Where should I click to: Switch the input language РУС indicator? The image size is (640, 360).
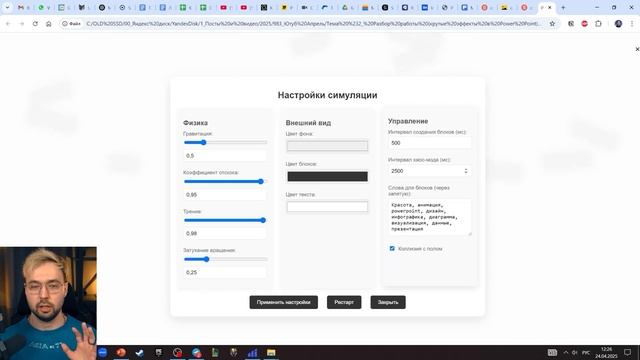coord(586,352)
